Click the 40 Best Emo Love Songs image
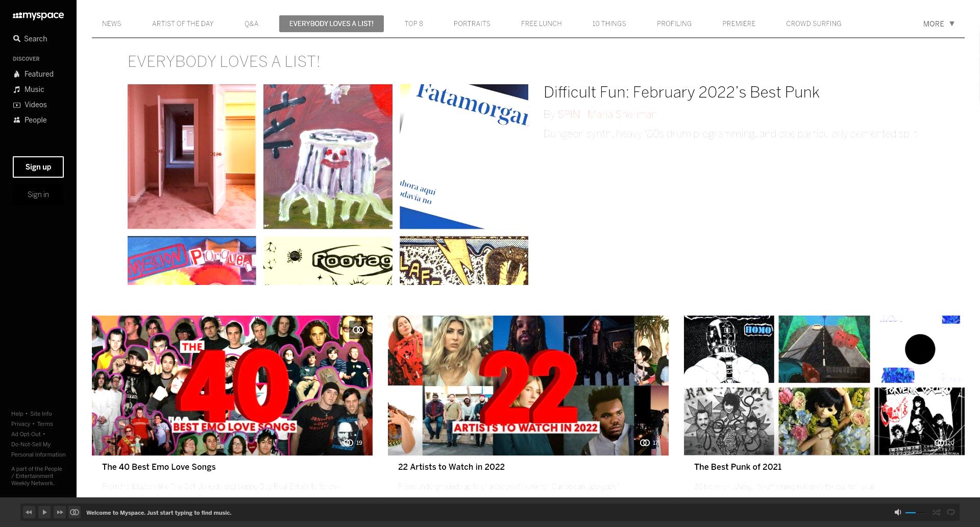980x527 pixels. [232, 386]
